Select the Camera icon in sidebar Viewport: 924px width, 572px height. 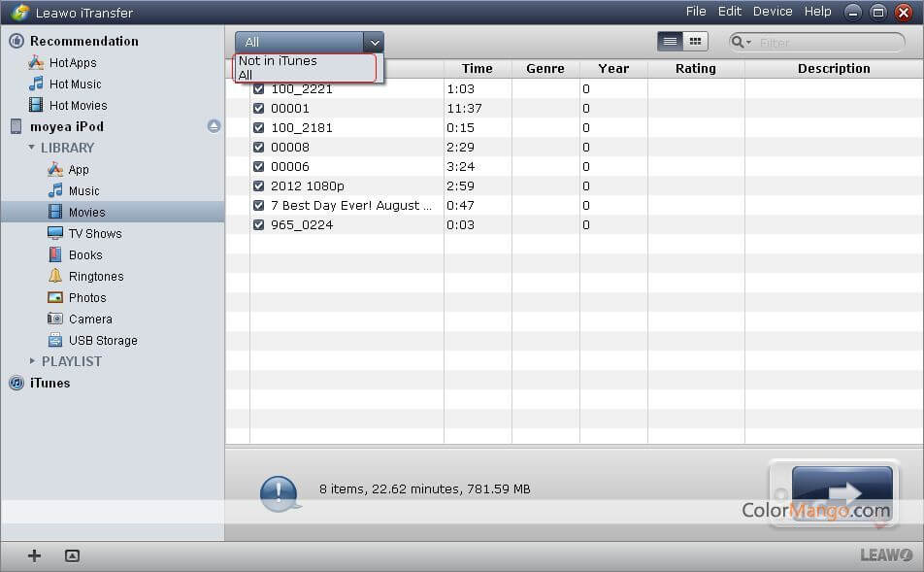(x=55, y=320)
